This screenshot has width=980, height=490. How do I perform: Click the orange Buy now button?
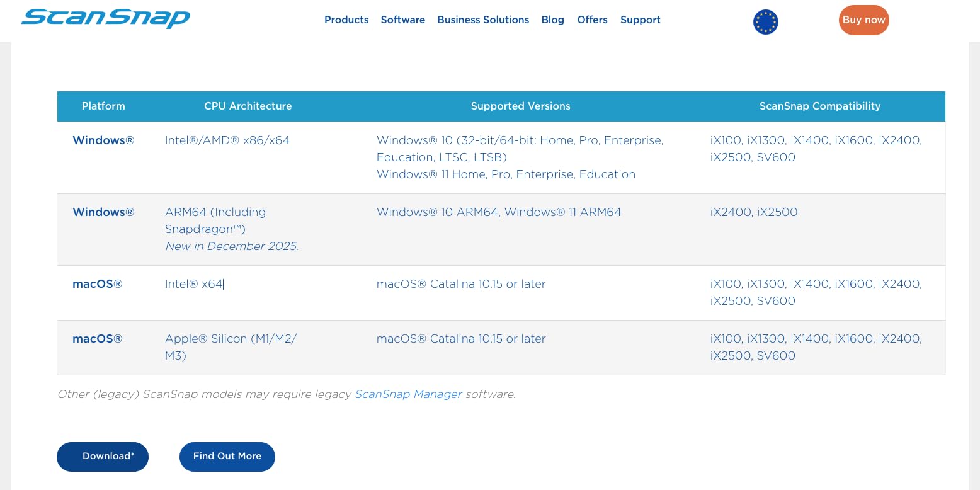point(864,20)
